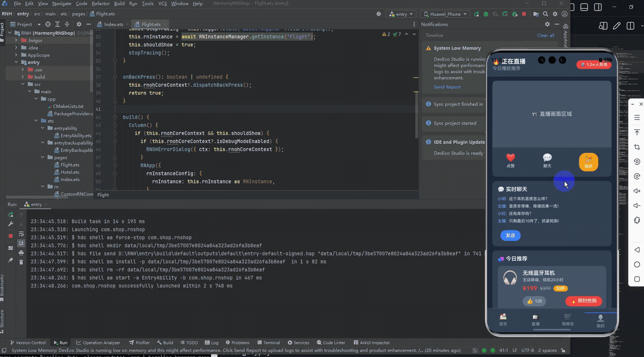Click the LF line separator in status bar
Screen dimensions: 644x357
tap(514, 350)
